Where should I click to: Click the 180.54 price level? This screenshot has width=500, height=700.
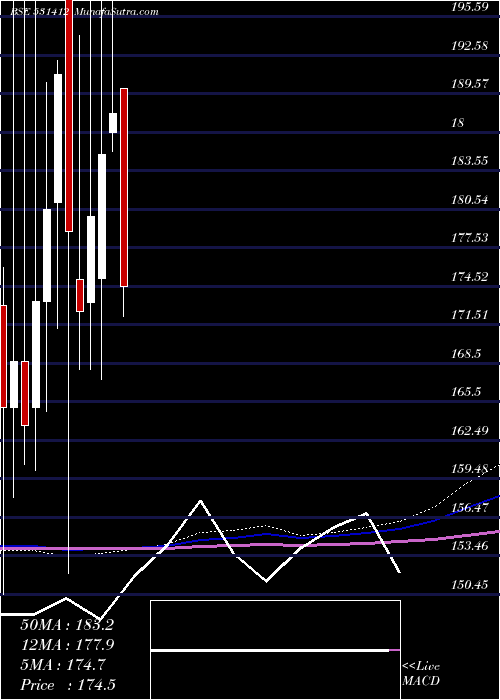(x=469, y=199)
